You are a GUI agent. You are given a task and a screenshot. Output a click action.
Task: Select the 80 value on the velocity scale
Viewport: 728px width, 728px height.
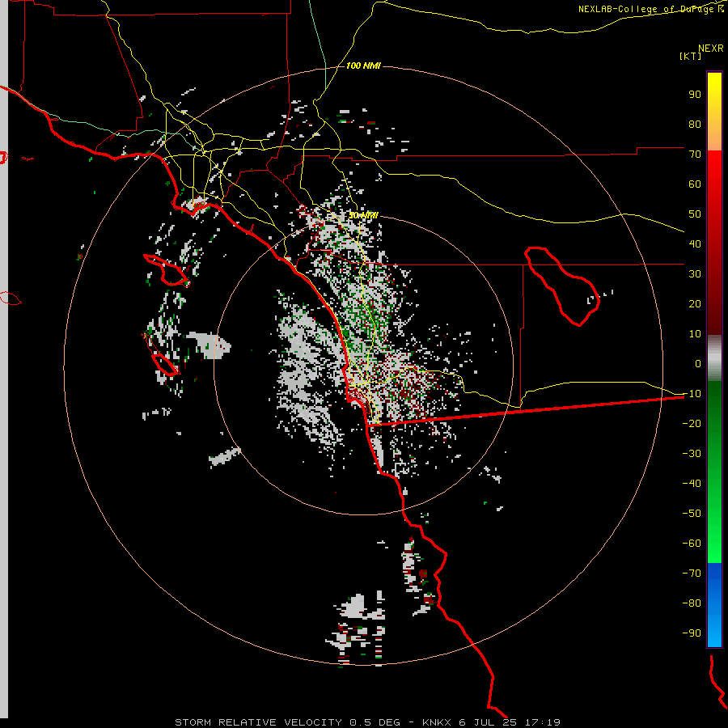coord(695,124)
